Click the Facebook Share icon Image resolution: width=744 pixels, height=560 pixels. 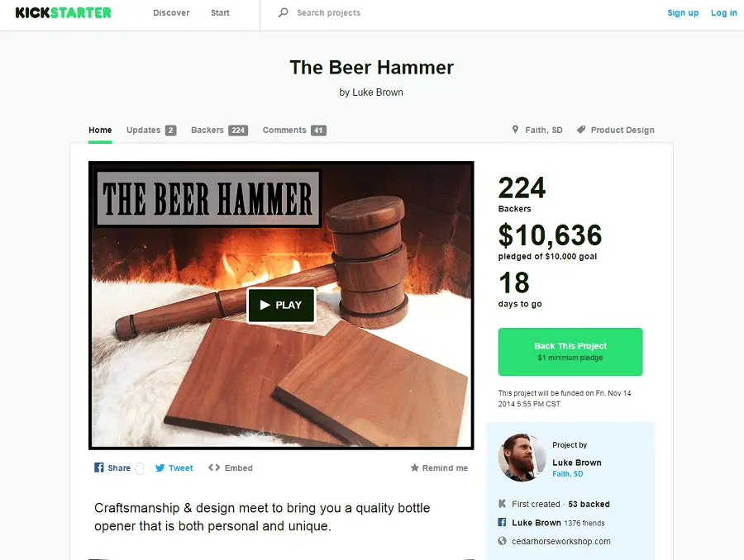tap(98, 467)
